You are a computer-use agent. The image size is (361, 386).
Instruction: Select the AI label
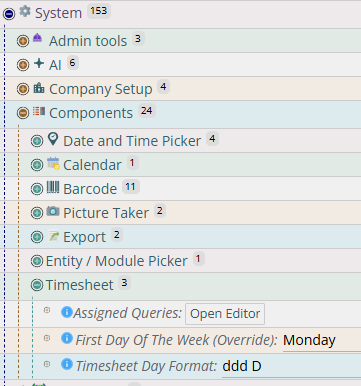(55, 65)
